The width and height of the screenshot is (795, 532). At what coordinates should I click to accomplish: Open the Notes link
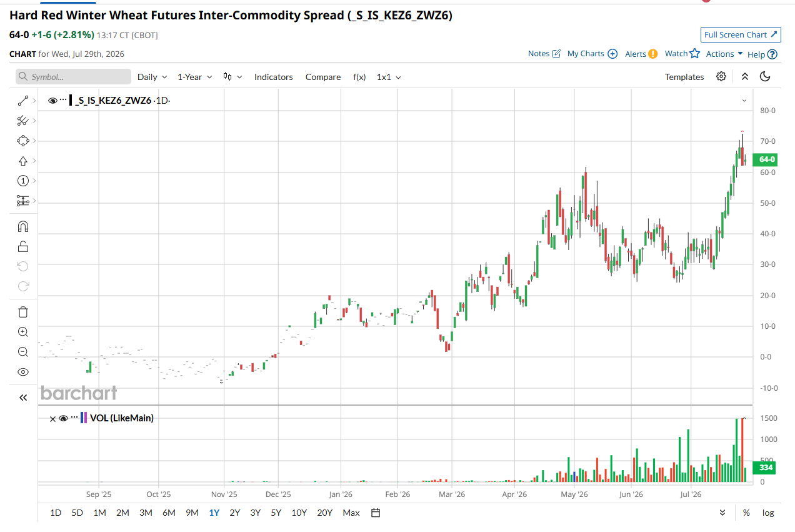544,54
